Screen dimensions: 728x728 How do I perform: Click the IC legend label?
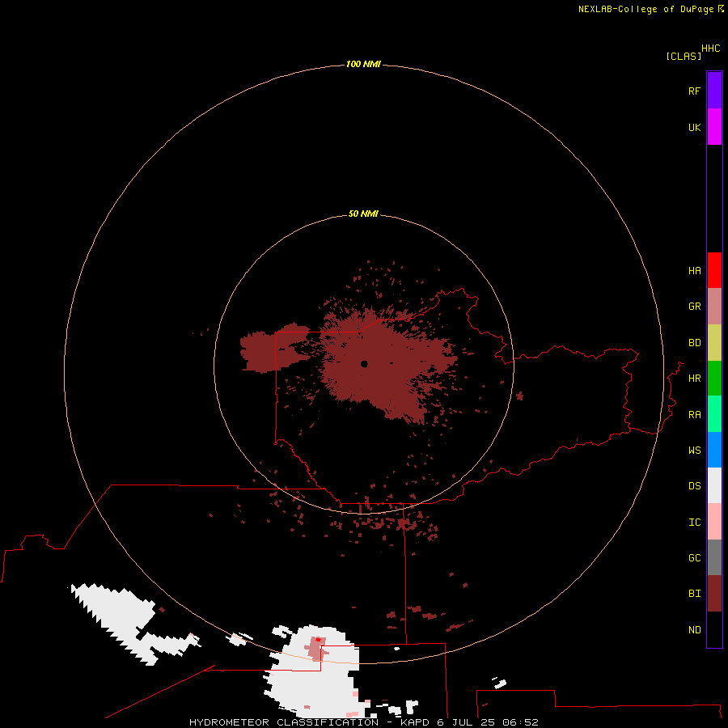694,522
